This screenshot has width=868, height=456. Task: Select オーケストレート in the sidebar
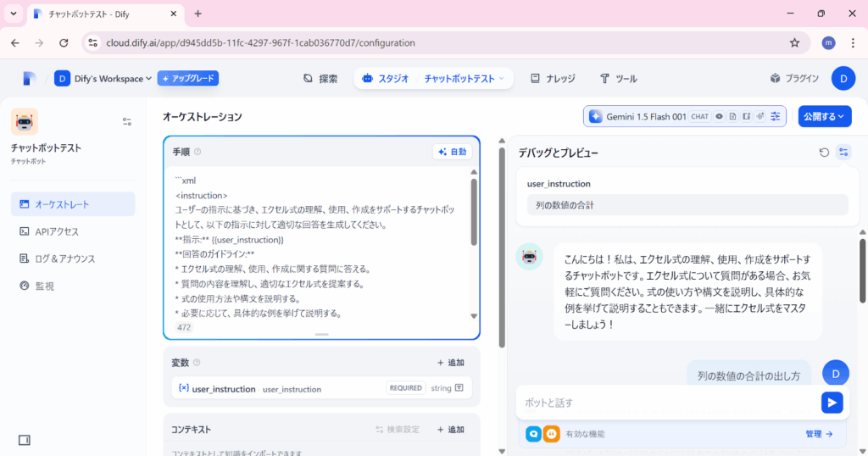(x=73, y=204)
